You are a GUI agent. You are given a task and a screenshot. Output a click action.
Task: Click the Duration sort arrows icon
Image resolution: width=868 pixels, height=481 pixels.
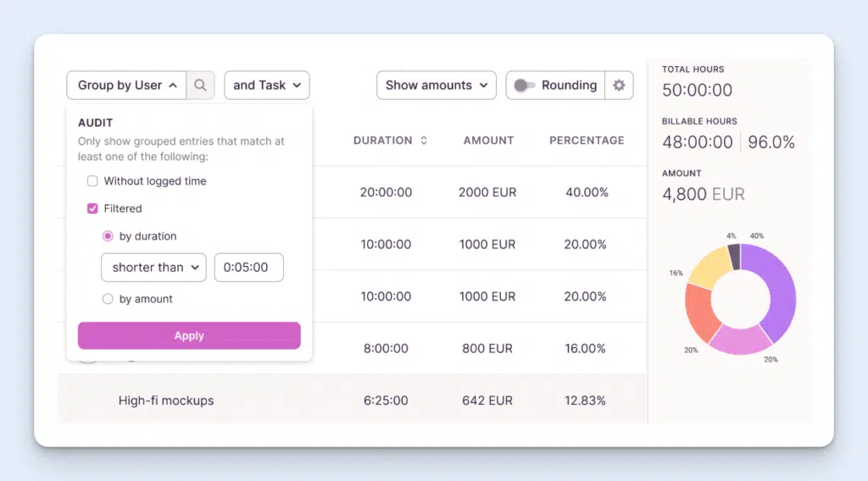[x=424, y=141]
